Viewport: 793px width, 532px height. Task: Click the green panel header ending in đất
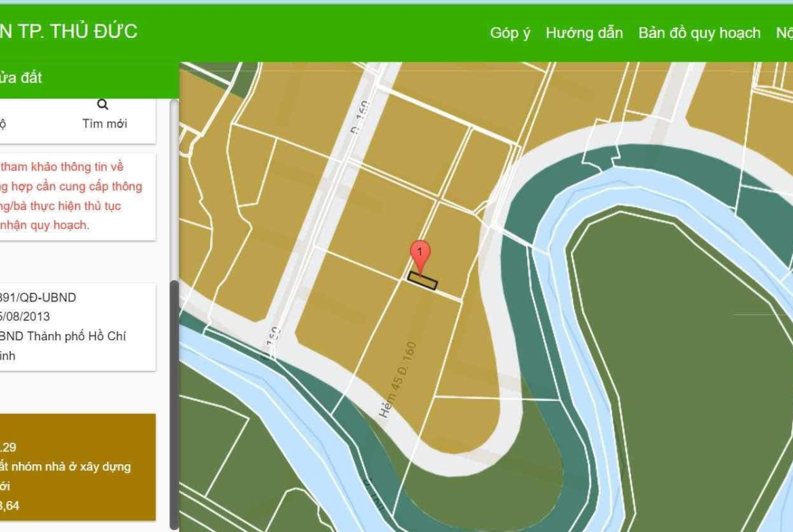click(x=88, y=78)
